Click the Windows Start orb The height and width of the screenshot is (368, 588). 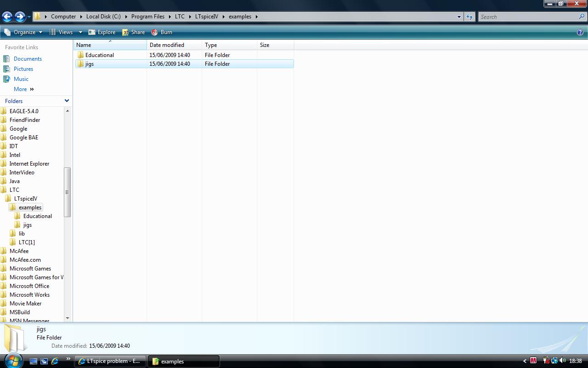click(12, 361)
